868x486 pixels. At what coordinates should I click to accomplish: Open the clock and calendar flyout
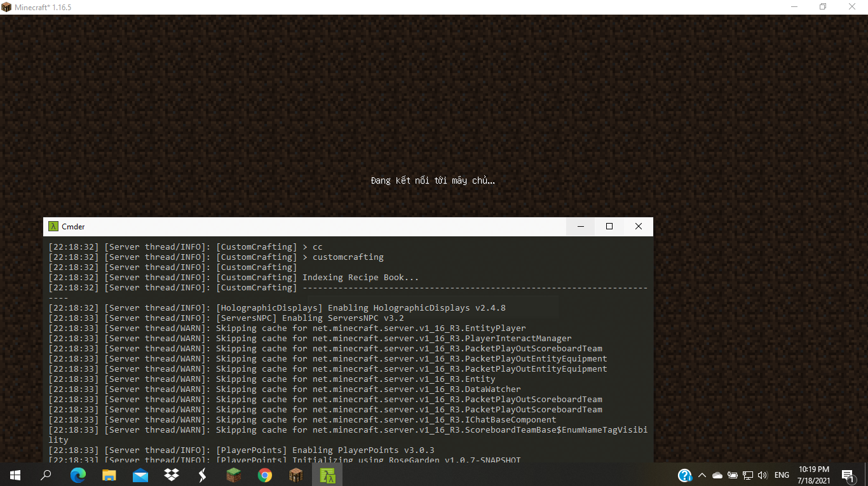814,475
